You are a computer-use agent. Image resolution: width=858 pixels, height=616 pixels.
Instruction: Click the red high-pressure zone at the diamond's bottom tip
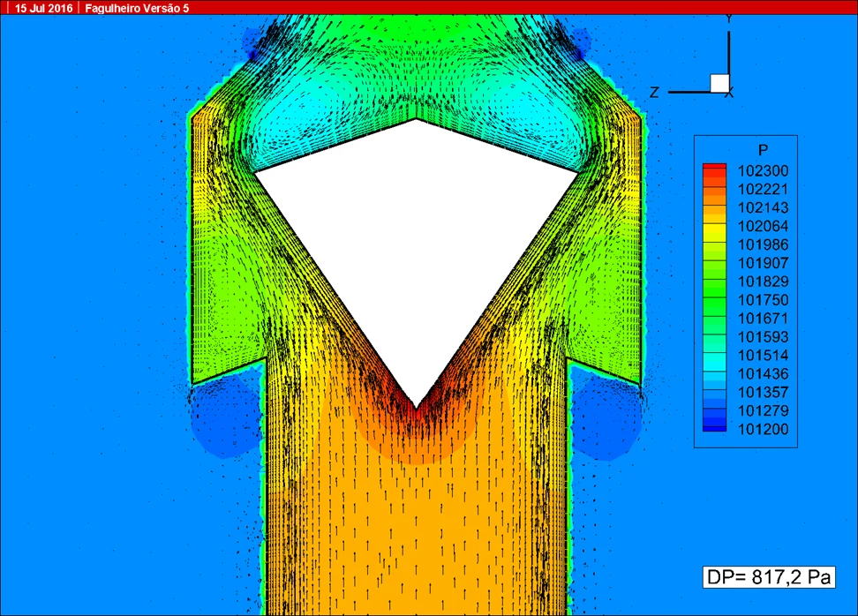[x=417, y=418]
